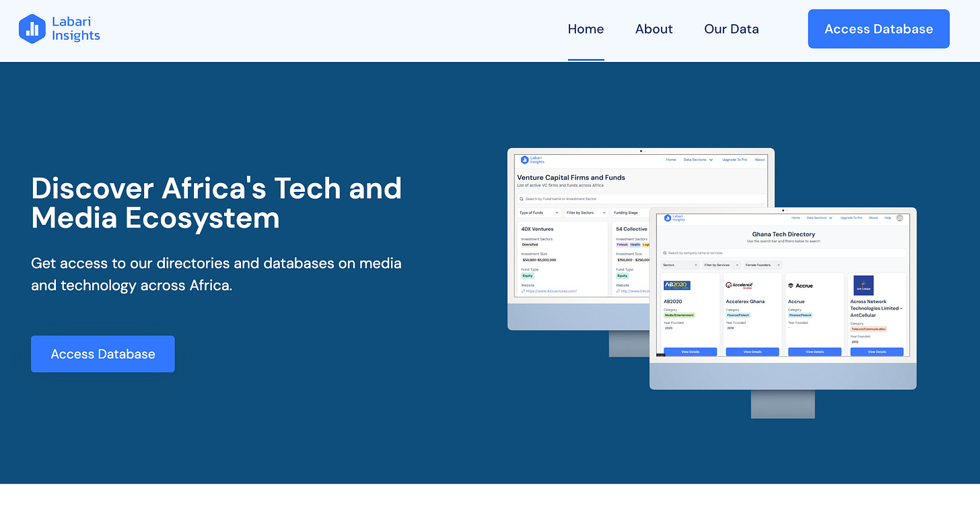Screen dimensions: 980x507
Task: Click the Accrue company logo
Action: point(800,285)
